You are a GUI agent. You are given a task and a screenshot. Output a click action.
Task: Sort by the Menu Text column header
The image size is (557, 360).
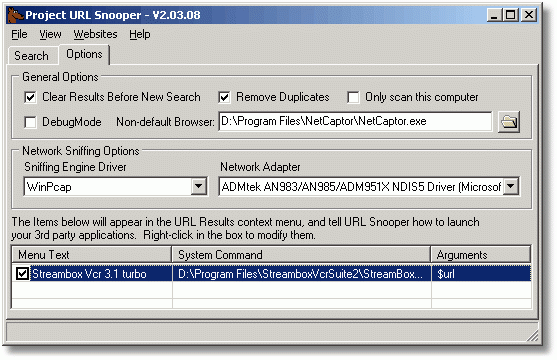coord(92,255)
